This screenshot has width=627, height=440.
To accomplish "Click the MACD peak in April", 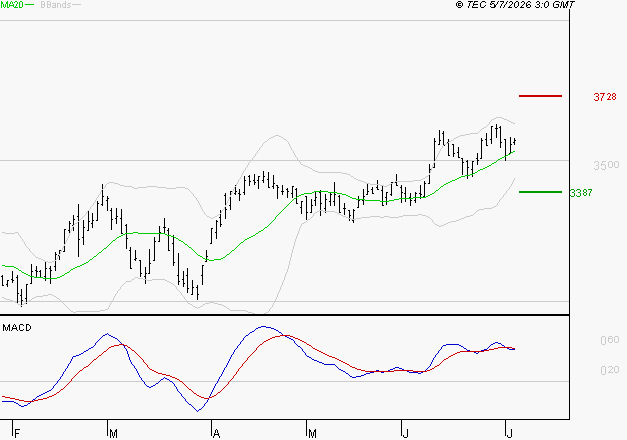I will coord(264,327).
